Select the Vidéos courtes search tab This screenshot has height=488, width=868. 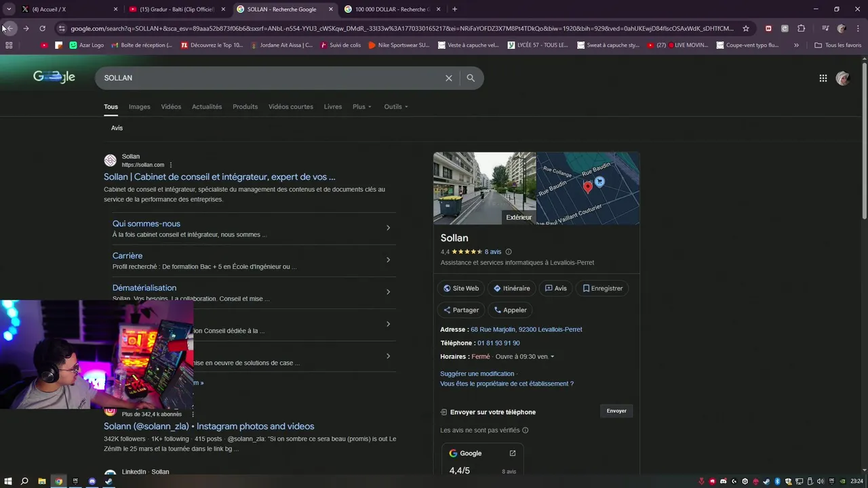291,107
